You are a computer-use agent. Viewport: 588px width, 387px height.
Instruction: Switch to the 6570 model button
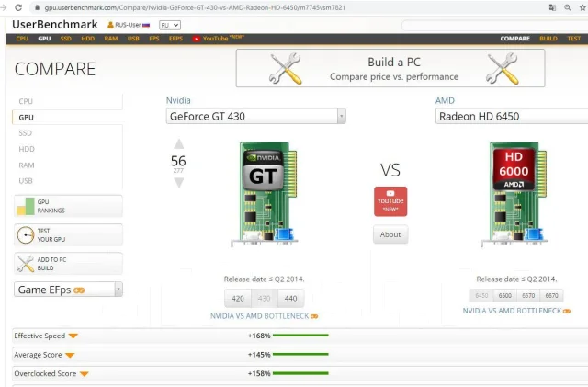point(528,296)
